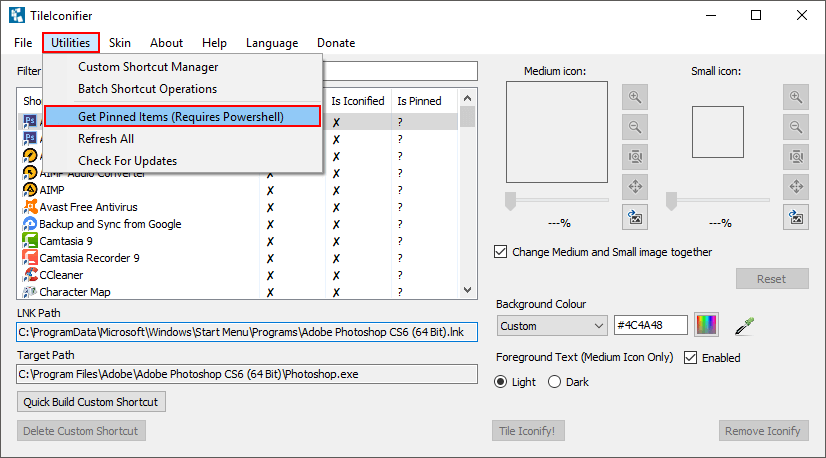
Task: Select the Camtasia Recorder 9 row
Action: [x=240, y=258]
